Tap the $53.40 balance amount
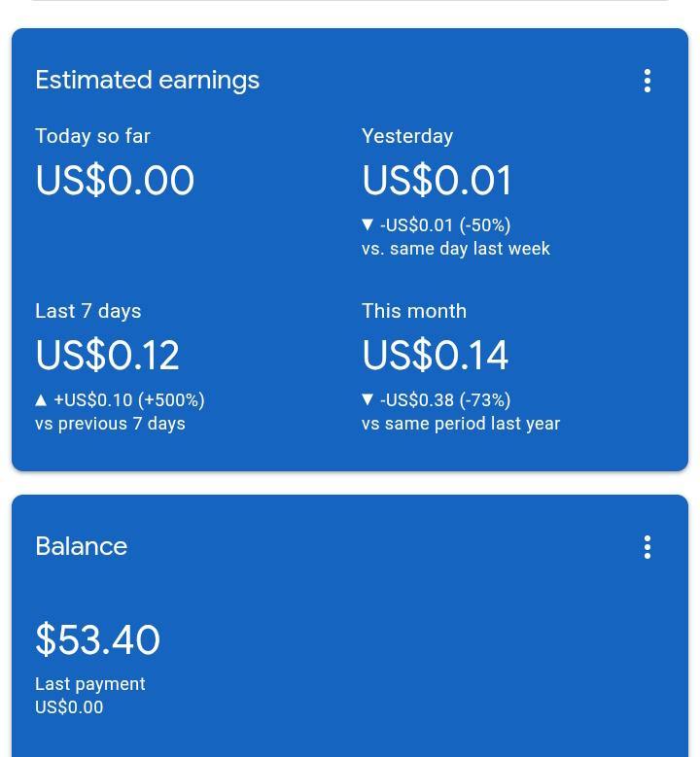The height and width of the screenshot is (757, 700). 97,639
